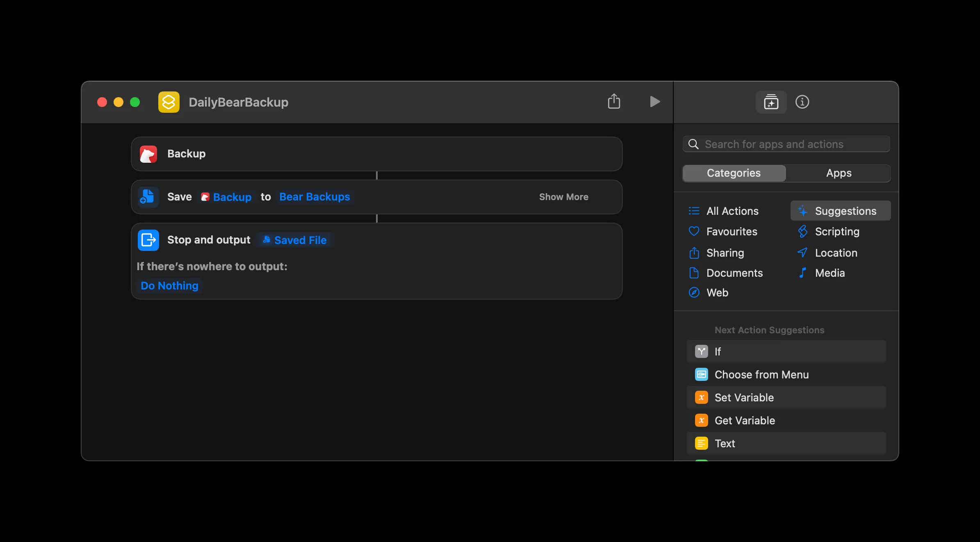Open the share sheet for the shortcut
This screenshot has height=542, width=980.
[x=614, y=102]
